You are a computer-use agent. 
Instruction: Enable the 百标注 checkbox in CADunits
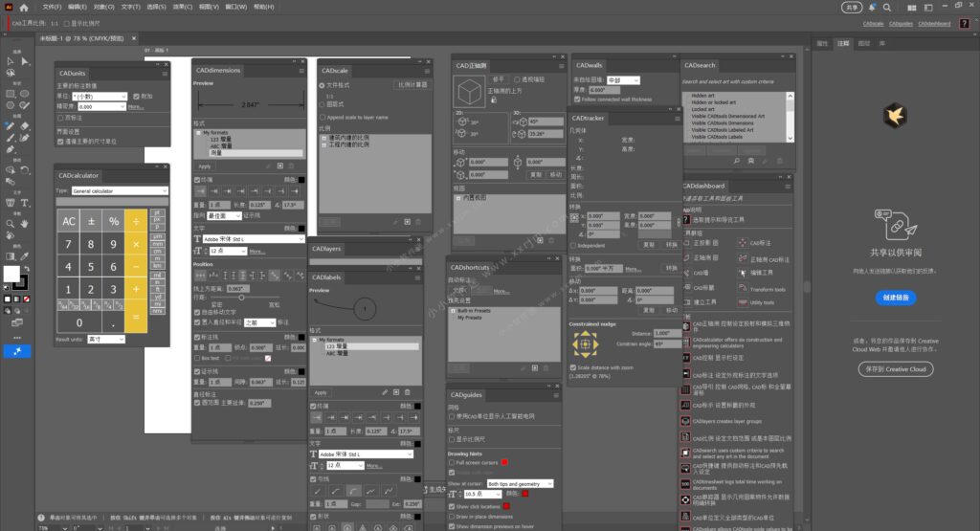[x=60, y=118]
